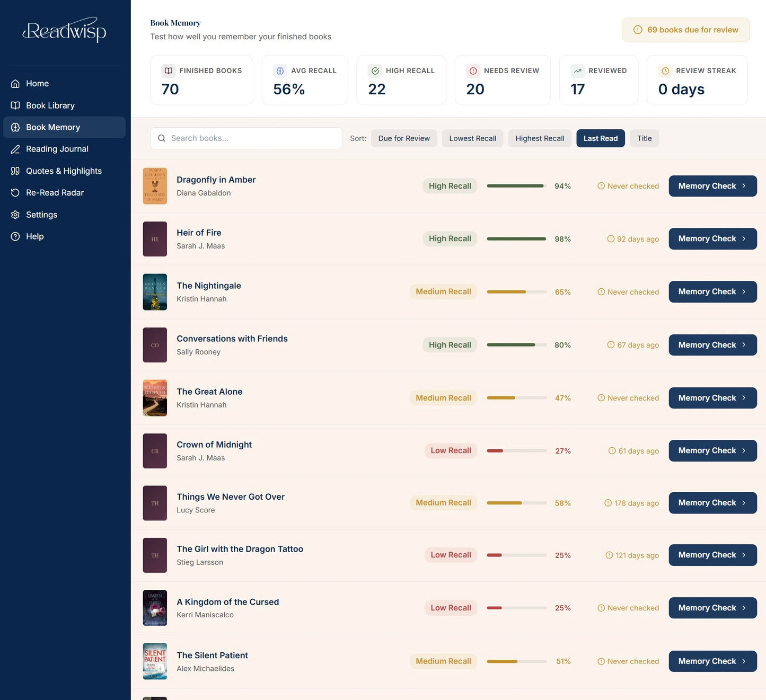Click the Medium Recall badge for The Great Alone
The image size is (766, 700).
pos(444,398)
